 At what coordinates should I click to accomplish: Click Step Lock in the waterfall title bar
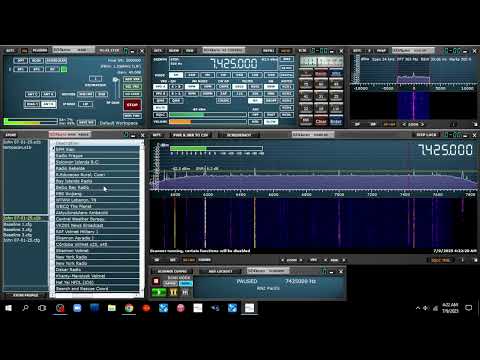426,135
